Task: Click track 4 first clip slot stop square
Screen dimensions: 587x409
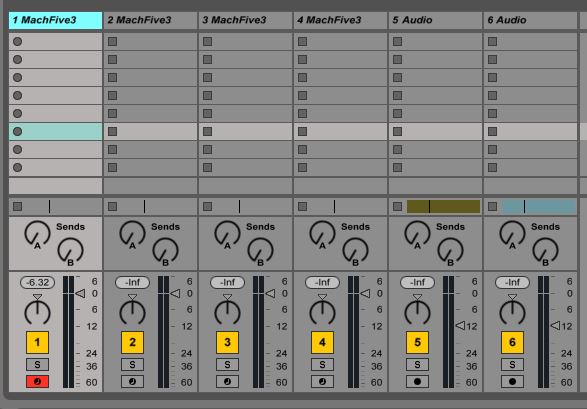Action: click(302, 42)
